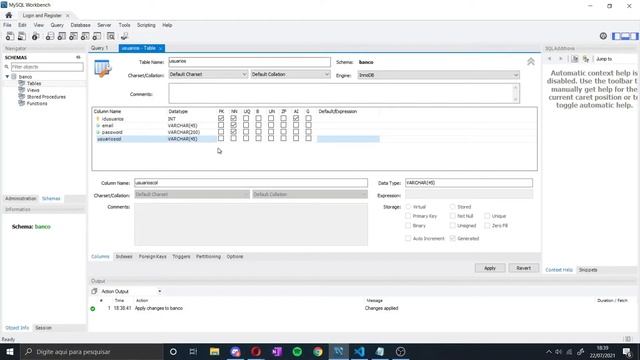640x360 pixels.
Task: Select Tables under banco schema
Action: click(x=34, y=83)
